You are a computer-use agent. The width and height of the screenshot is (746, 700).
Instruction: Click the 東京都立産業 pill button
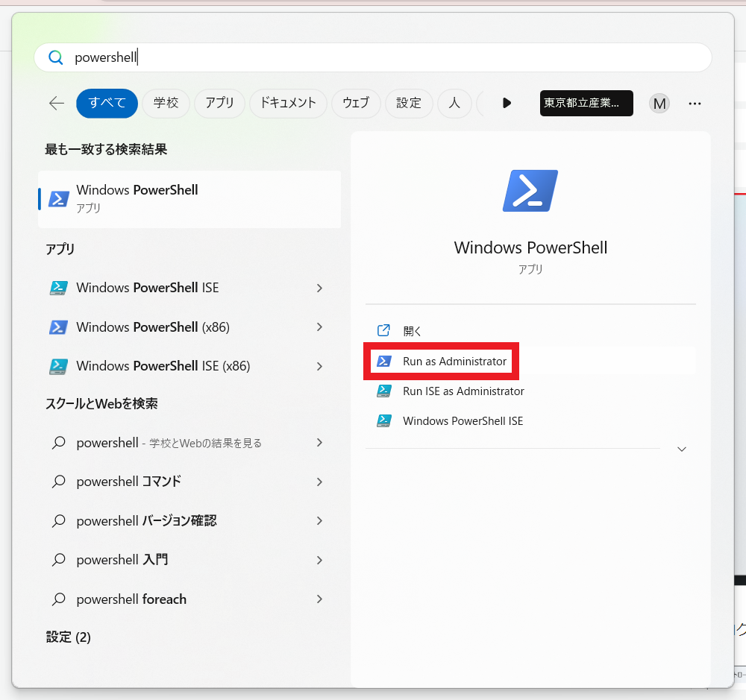(x=586, y=104)
